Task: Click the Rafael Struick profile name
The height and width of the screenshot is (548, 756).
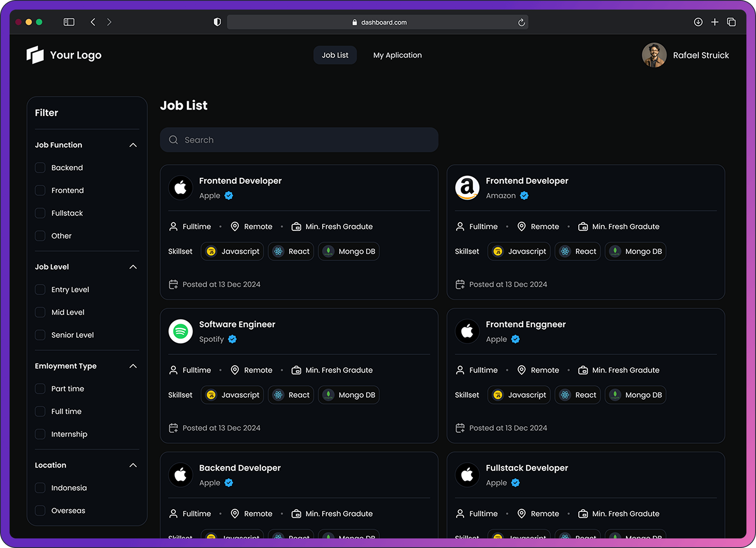Action: (701, 55)
